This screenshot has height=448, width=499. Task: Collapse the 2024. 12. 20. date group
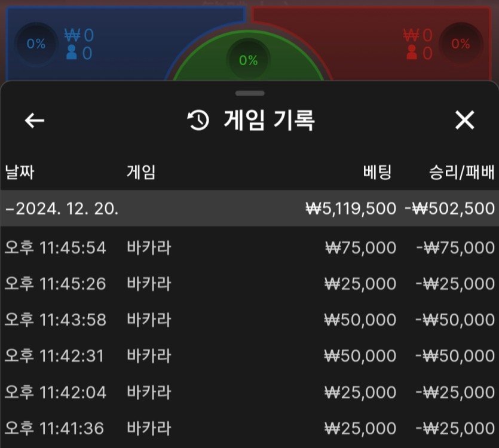(250, 208)
